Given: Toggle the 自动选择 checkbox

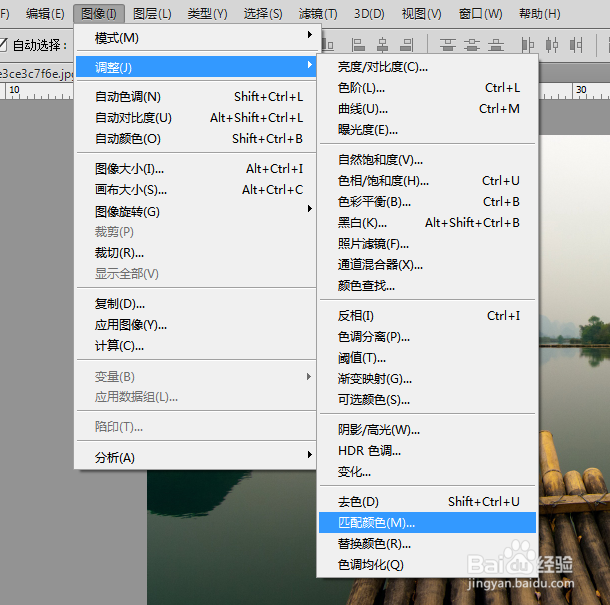Looking at the screenshot, I should (x=3, y=45).
